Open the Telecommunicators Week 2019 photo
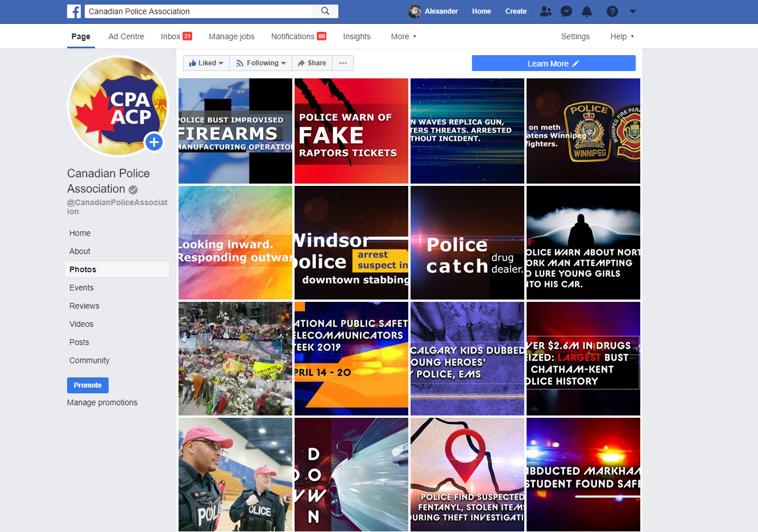This screenshot has width=758, height=532. coord(351,359)
